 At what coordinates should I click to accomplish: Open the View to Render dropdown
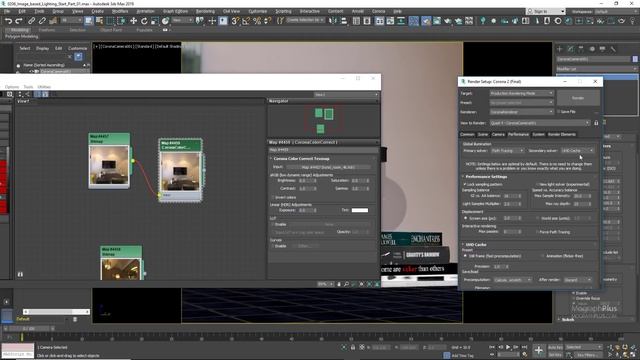pos(540,123)
